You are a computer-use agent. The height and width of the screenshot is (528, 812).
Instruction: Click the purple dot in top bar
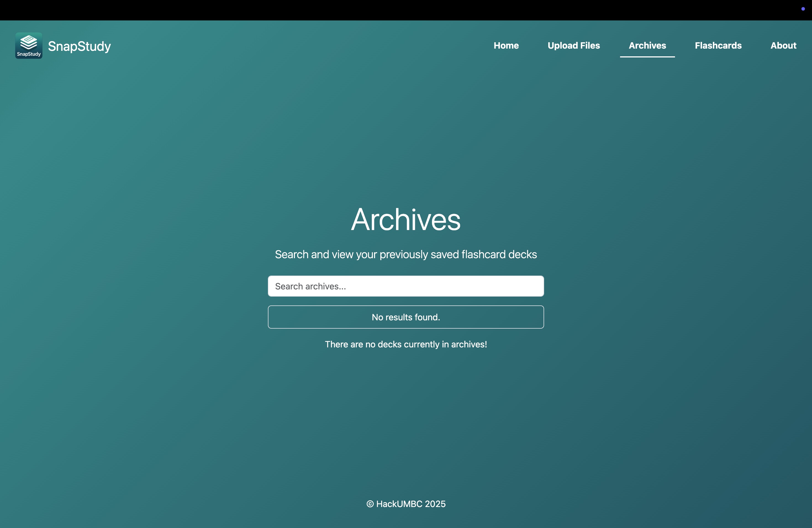(x=803, y=9)
